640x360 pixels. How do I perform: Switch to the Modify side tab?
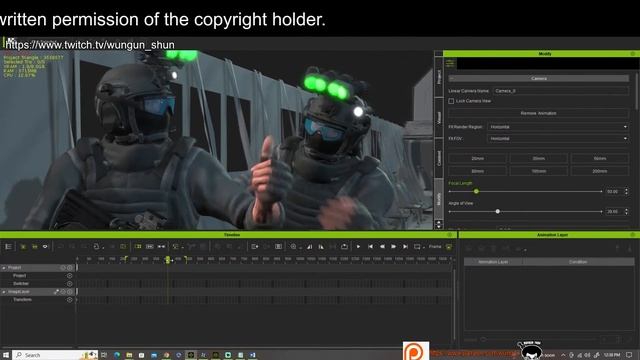[x=439, y=199]
